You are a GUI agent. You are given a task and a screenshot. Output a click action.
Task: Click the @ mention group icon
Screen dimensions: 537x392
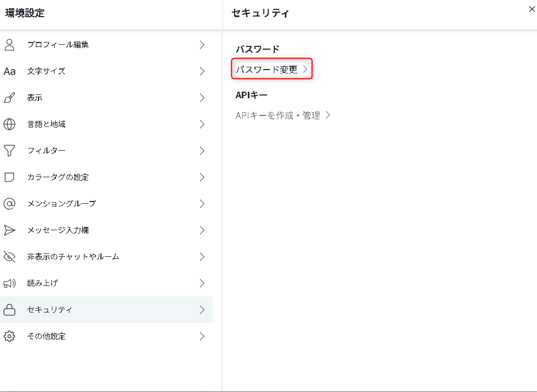click(x=9, y=204)
